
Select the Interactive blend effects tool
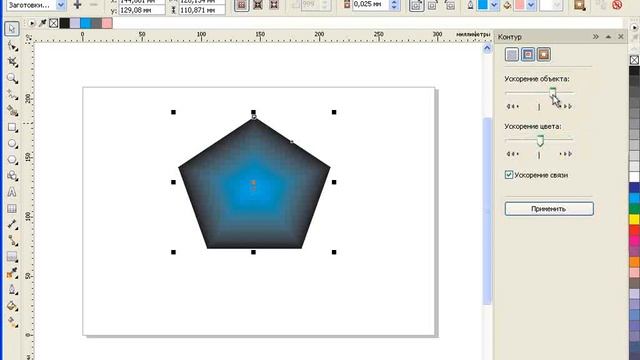click(12, 257)
